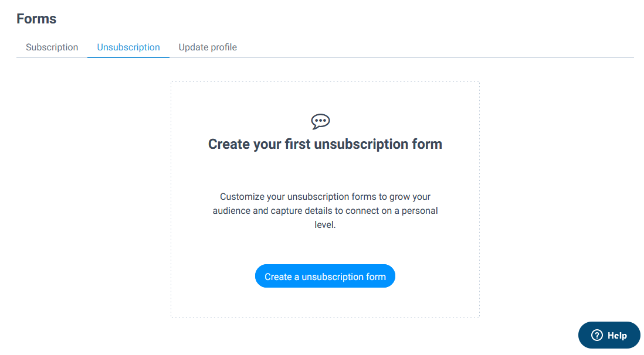Click the 'Create your first unsubscription form' heading
644x355 pixels.
[x=325, y=144]
